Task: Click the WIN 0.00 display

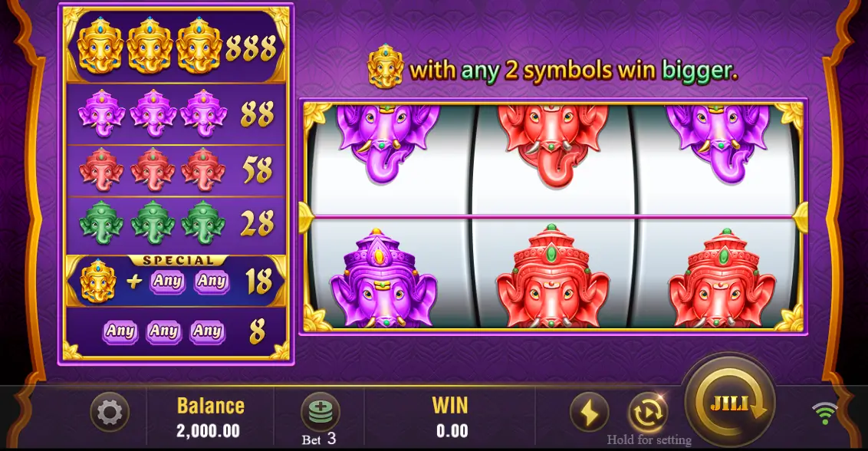Action: coord(451,416)
